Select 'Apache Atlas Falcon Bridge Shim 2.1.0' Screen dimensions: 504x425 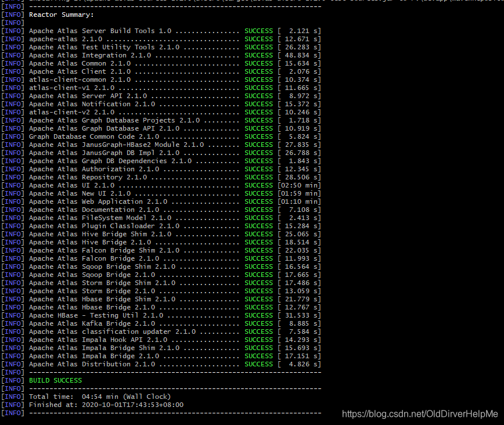(104, 250)
